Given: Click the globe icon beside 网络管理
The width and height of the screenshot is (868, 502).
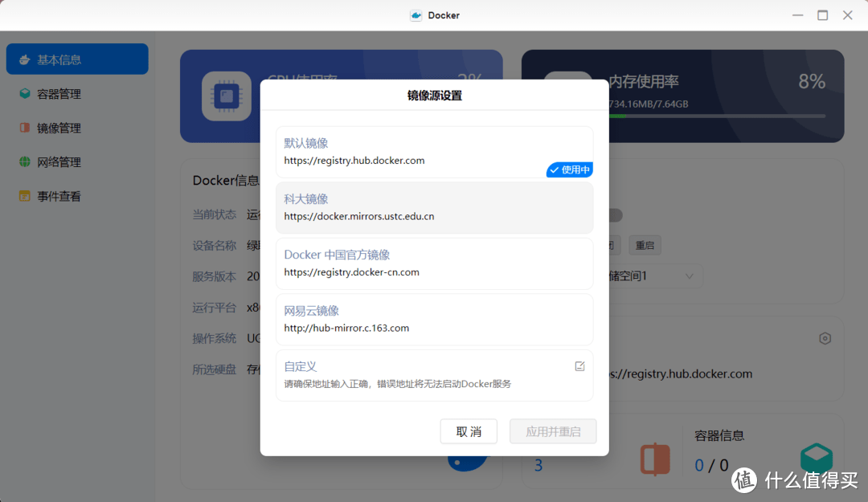Looking at the screenshot, I should (x=24, y=161).
